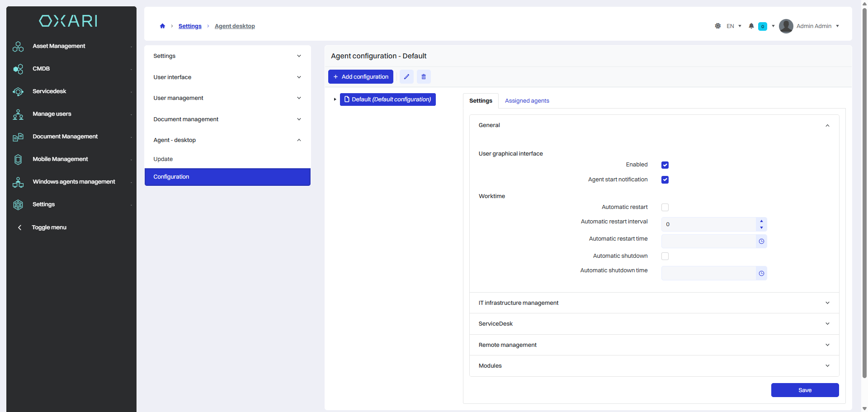This screenshot has width=868, height=412.
Task: Increase Automatic restart interval with up arrow
Action: 761,221
